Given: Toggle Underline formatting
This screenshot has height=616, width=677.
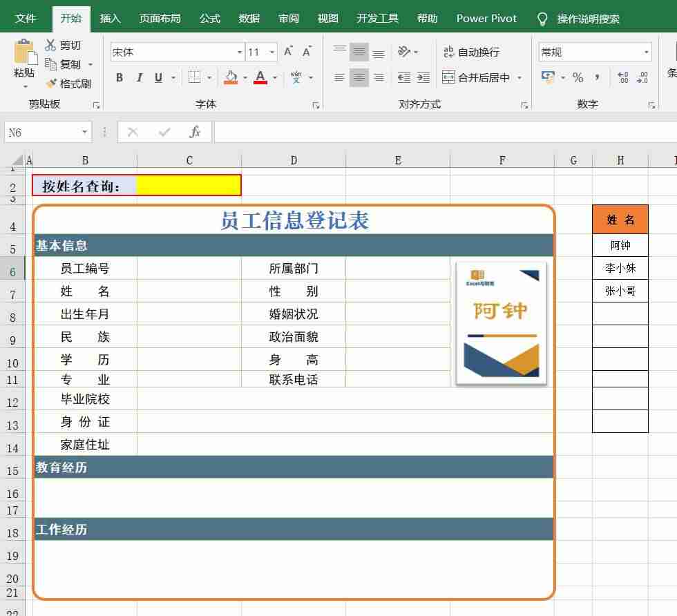Looking at the screenshot, I should (x=158, y=78).
